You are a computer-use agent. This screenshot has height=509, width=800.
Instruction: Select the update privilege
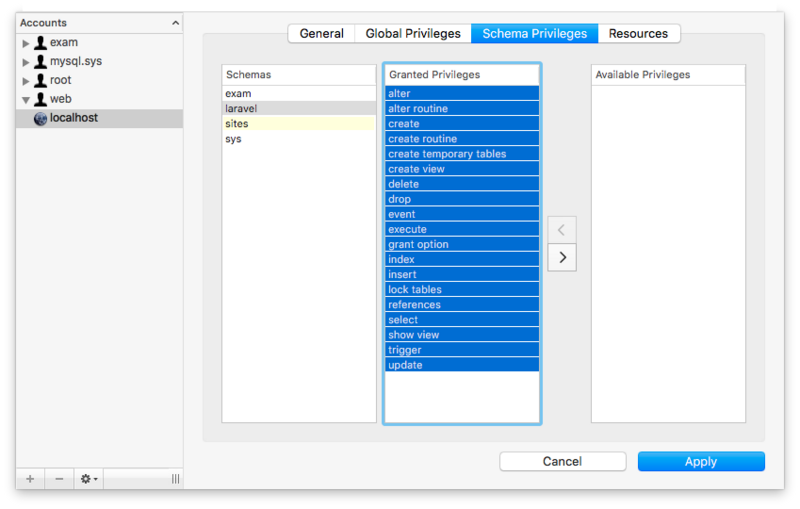(x=462, y=365)
